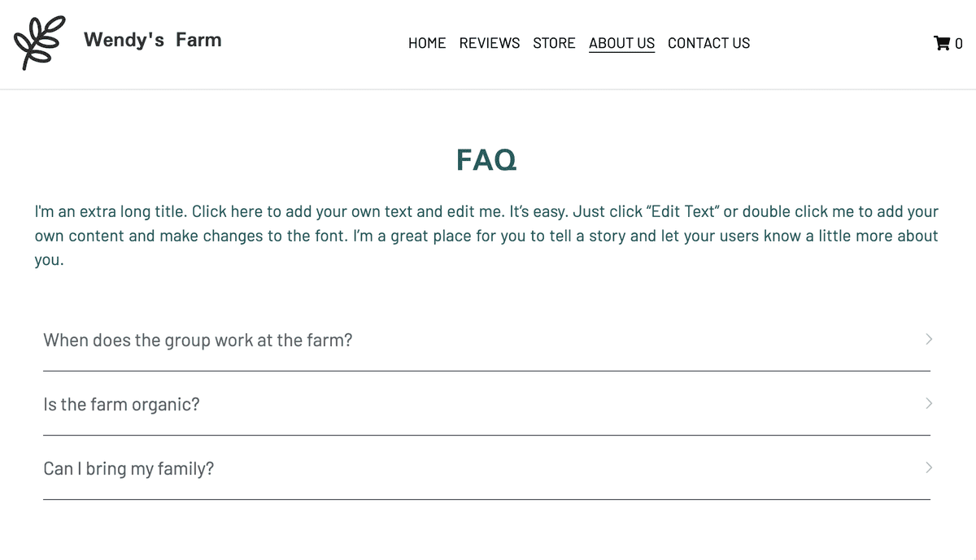Viewport: 976px width, 560px height.
Task: Expand chevron for bring family question
Action: [929, 467]
